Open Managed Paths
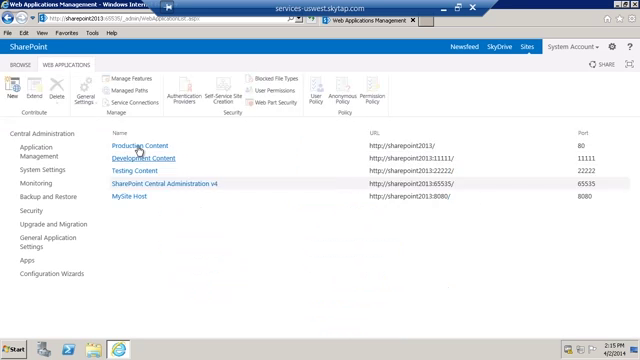The width and height of the screenshot is (640, 360). point(125,90)
